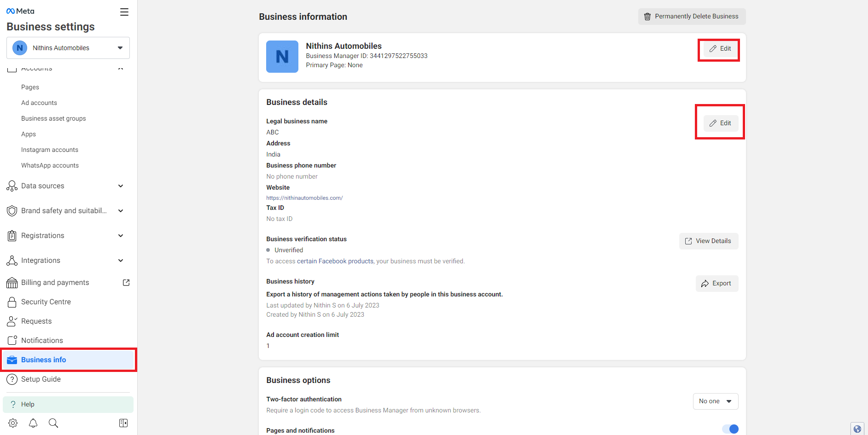Click the Help question-mark icon
868x435 pixels.
[13, 404]
